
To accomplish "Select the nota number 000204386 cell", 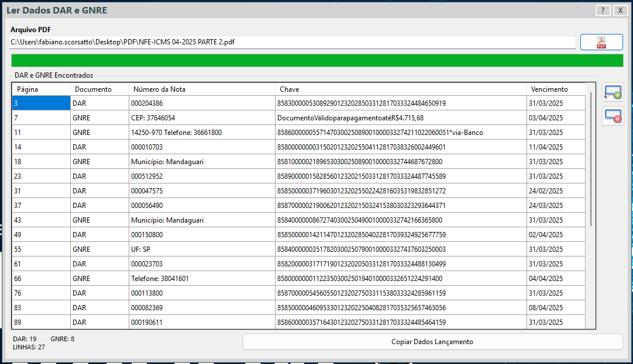I will click(202, 103).
